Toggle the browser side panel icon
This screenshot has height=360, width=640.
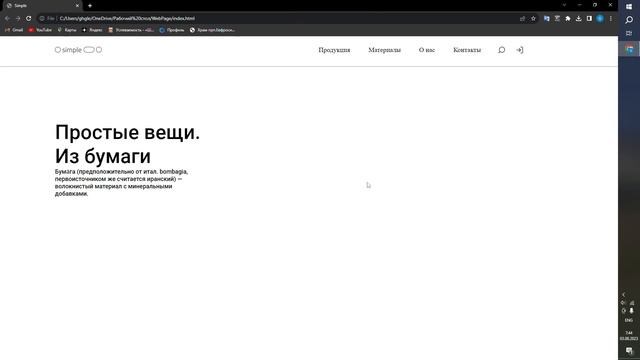point(589,18)
